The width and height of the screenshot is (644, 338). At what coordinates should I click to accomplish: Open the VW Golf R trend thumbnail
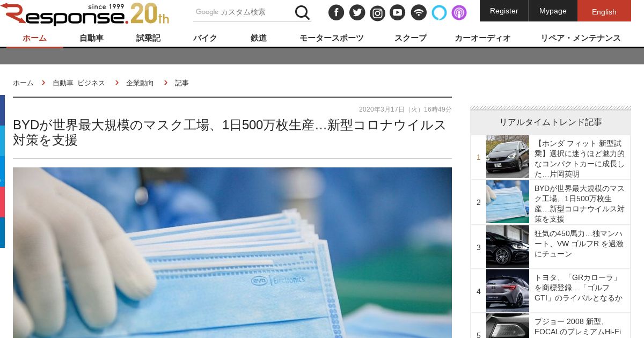[x=508, y=247]
